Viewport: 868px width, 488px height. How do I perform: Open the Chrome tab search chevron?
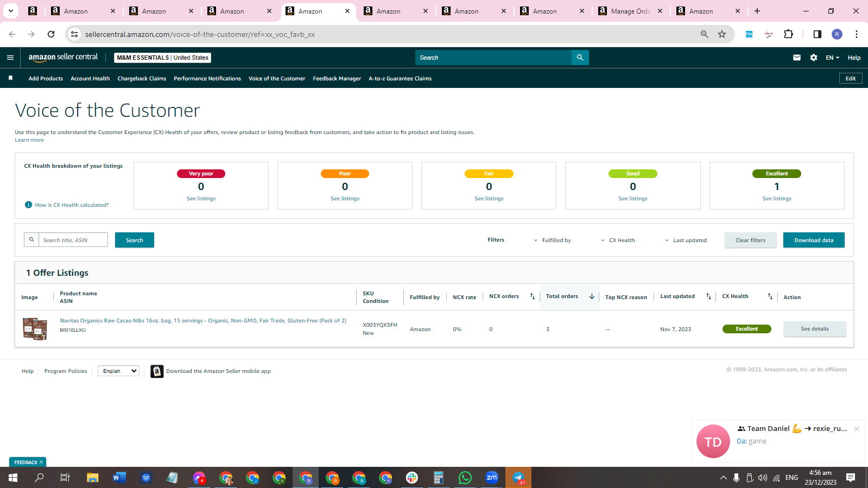10,11
